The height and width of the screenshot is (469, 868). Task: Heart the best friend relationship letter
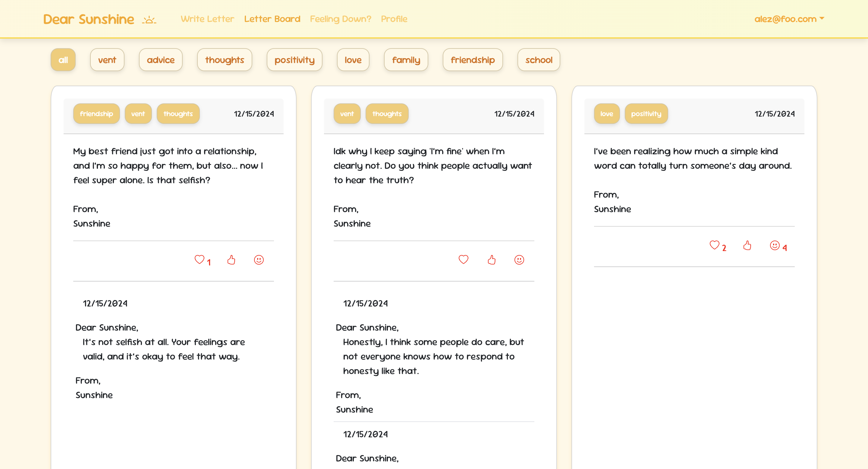200,260
